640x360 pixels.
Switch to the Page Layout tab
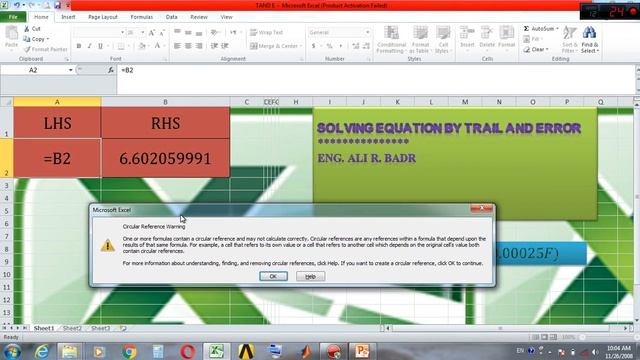point(103,17)
